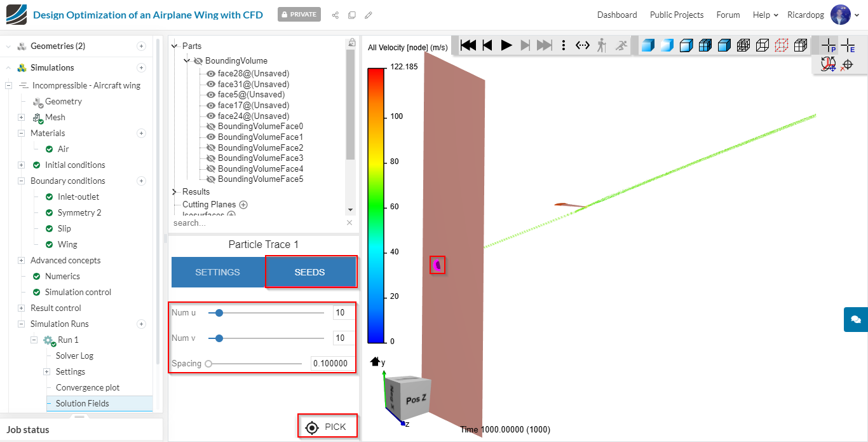Screen dimensions: 868x442
Task: Expand the Settings node under Run 1
Action: click(46, 371)
